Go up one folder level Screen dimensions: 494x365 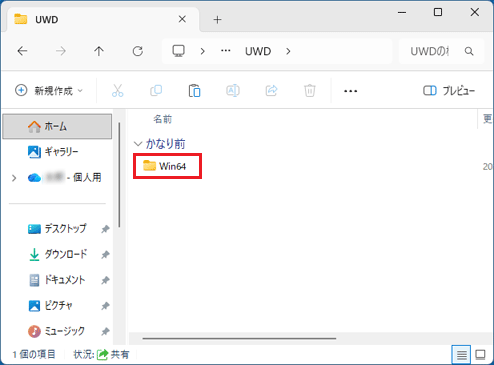pyautogui.click(x=99, y=51)
